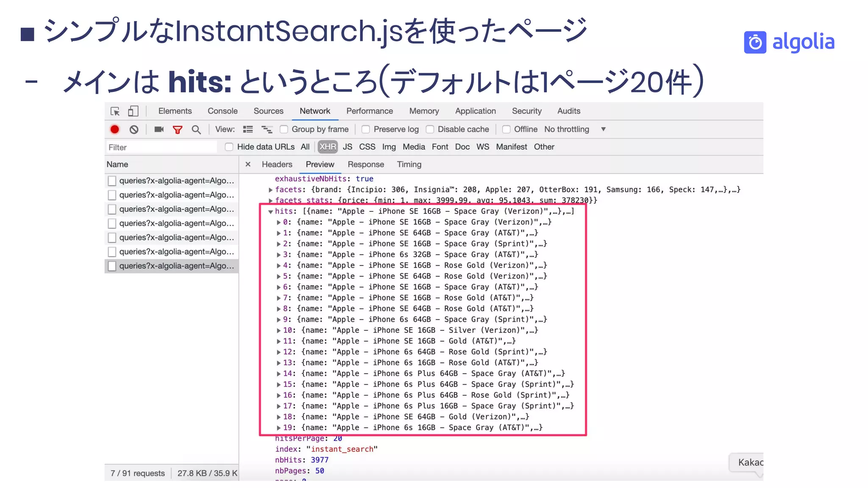Viewport: 868px width, 488px height.
Task: Stop recording network log (red dot)
Action: coord(114,129)
